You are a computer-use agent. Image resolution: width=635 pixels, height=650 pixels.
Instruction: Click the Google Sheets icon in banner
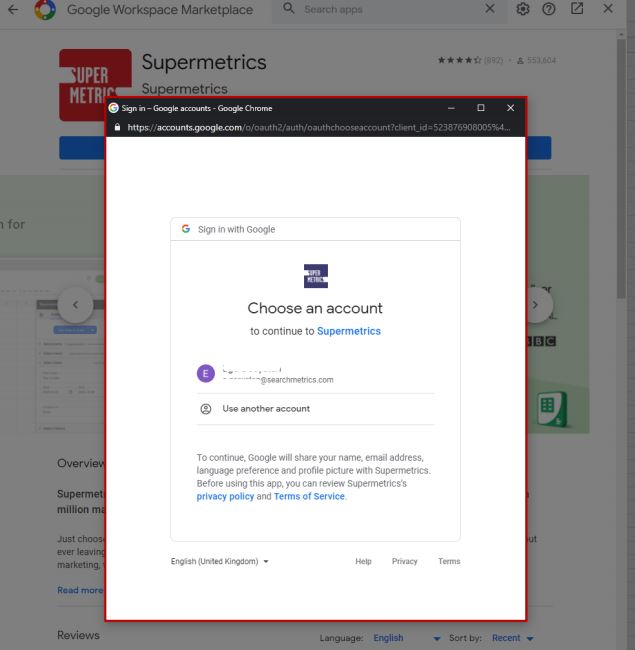(552, 409)
